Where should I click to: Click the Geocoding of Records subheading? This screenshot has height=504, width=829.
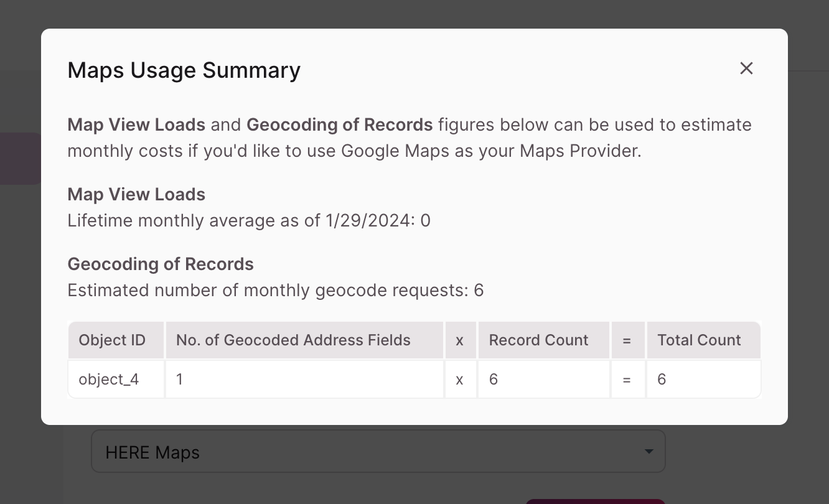click(161, 264)
